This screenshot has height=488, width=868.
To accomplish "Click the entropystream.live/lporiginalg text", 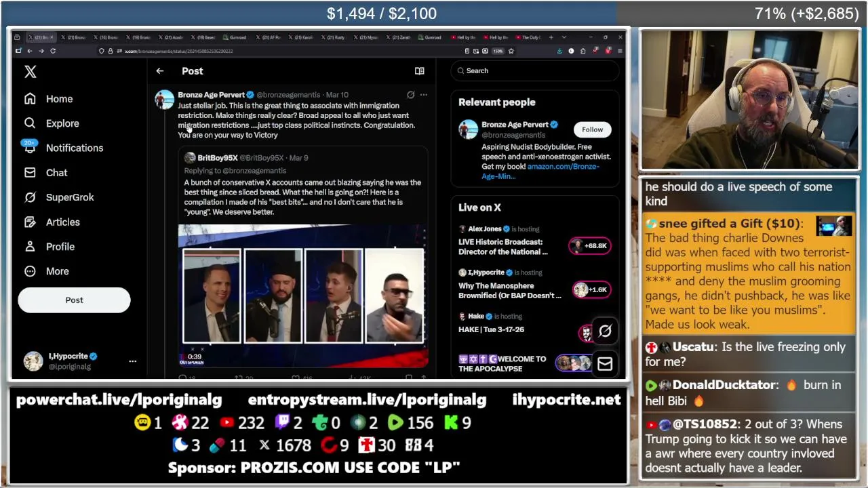I will [x=367, y=400].
